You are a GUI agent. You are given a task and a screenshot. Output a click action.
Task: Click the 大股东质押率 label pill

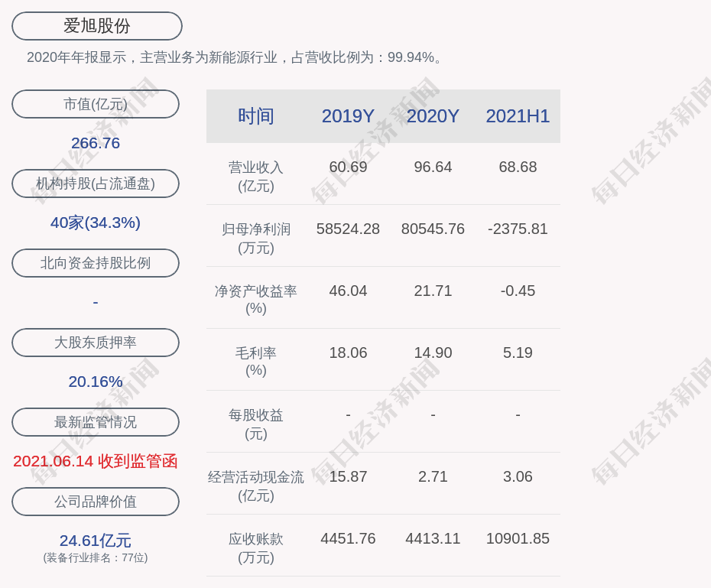coord(96,343)
